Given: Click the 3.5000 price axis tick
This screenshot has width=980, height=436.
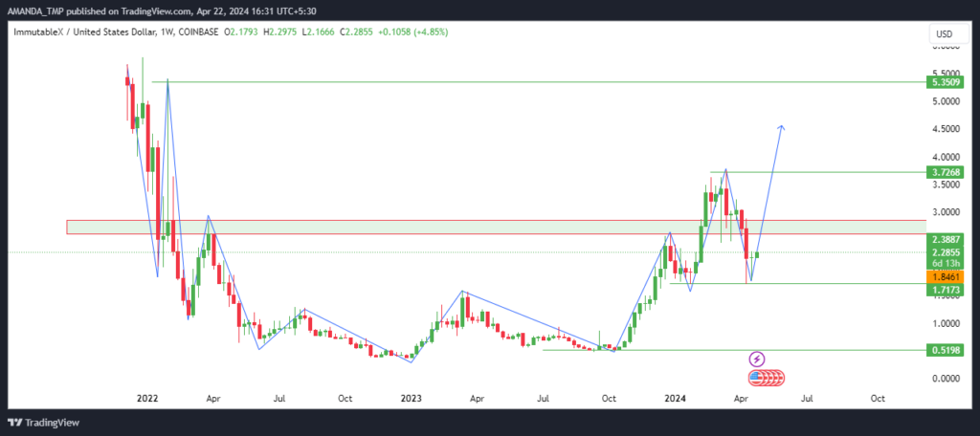Looking at the screenshot, I should pyautogui.click(x=945, y=185).
